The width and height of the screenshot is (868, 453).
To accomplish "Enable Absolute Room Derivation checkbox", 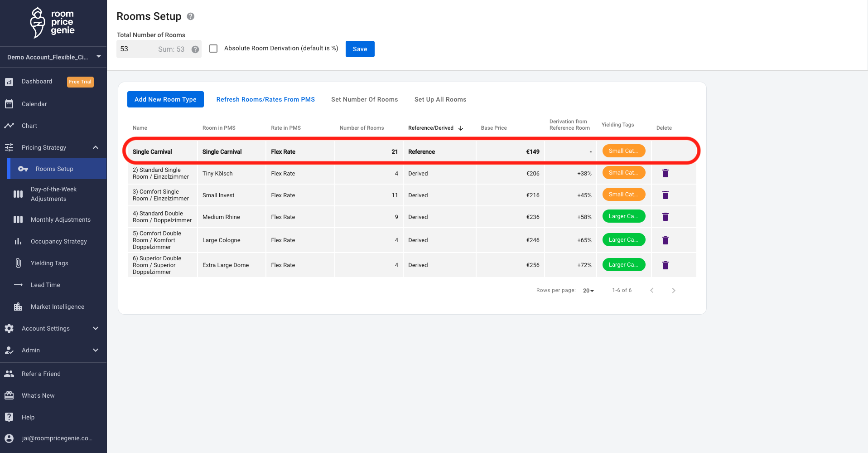I will point(213,49).
